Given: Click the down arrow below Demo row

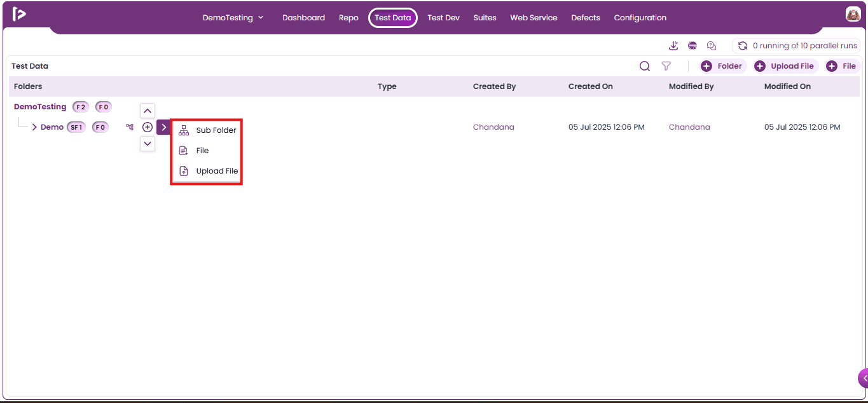Looking at the screenshot, I should point(148,144).
